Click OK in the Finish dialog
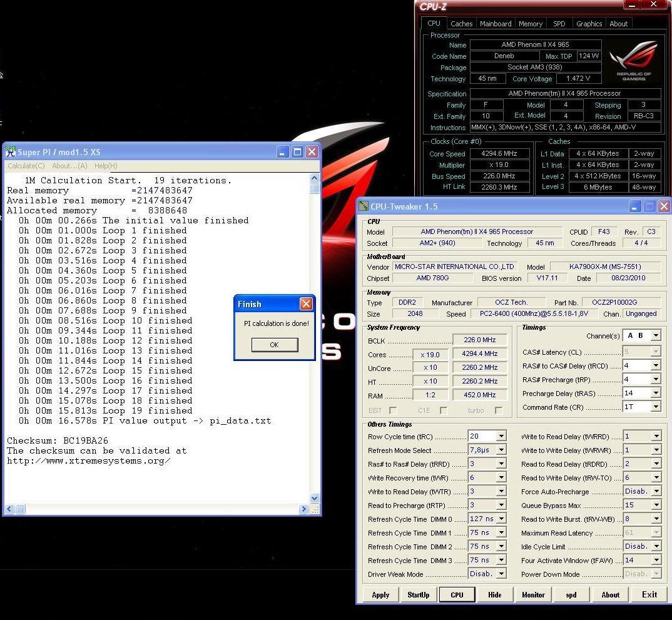The image size is (672, 620). (274, 345)
